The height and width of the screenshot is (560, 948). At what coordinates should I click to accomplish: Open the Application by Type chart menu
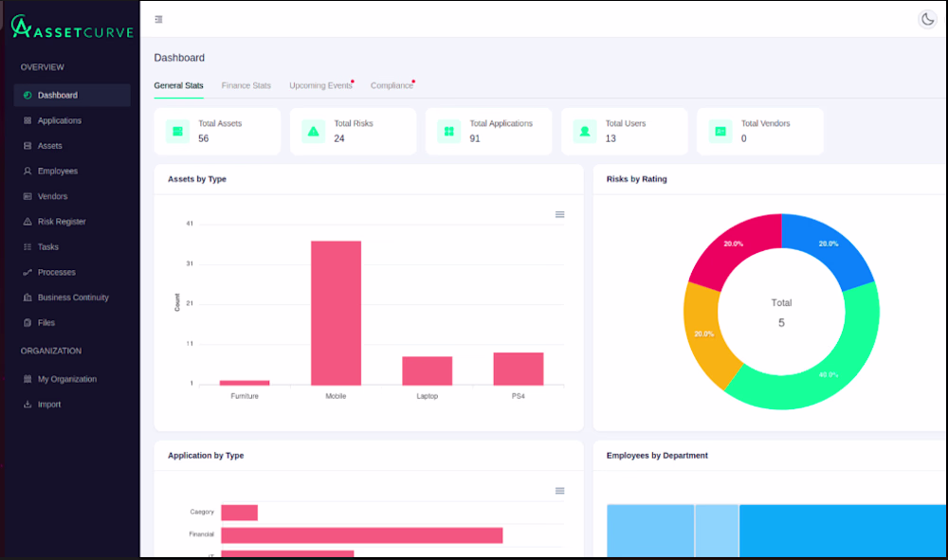tap(560, 491)
